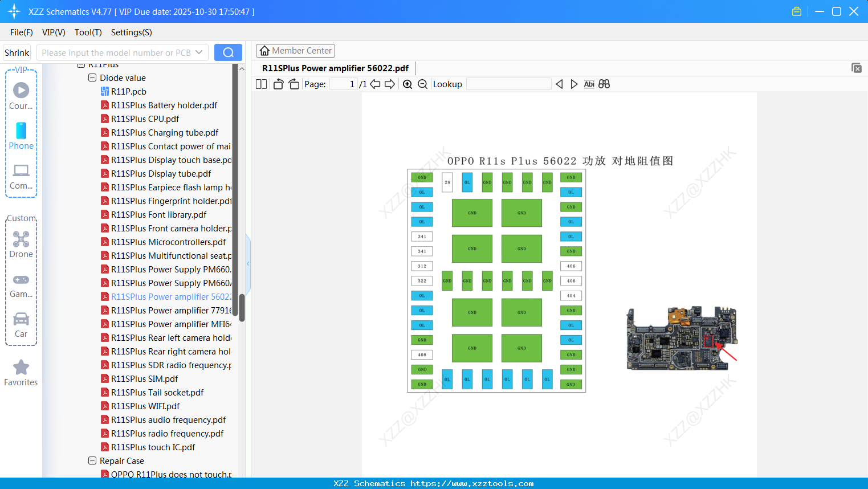The height and width of the screenshot is (489, 868).
Task: Rotate the page counterclockwise
Action: (278, 84)
